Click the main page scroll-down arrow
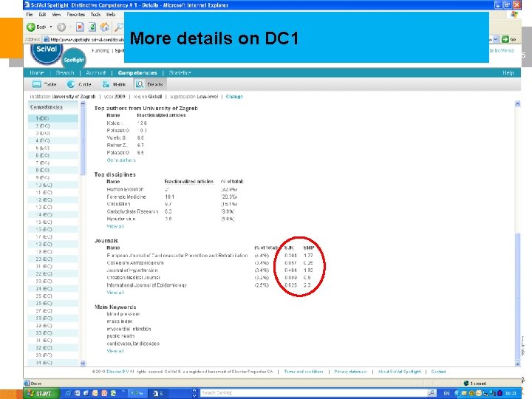 517,364
